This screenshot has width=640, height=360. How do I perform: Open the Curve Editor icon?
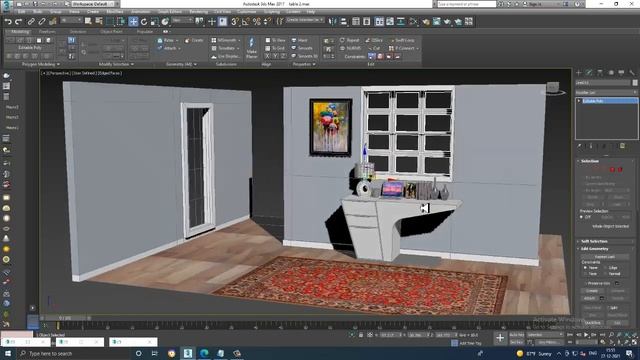pos(390,22)
